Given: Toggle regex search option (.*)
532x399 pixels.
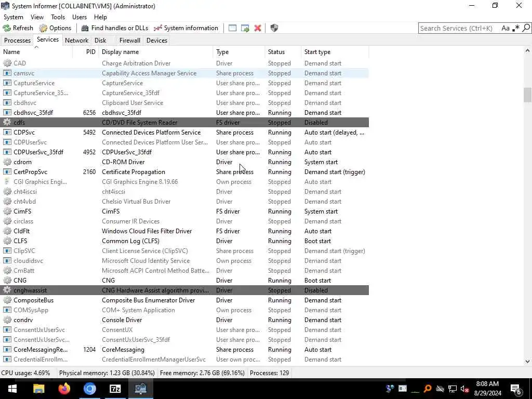Looking at the screenshot, I should (516, 28).
